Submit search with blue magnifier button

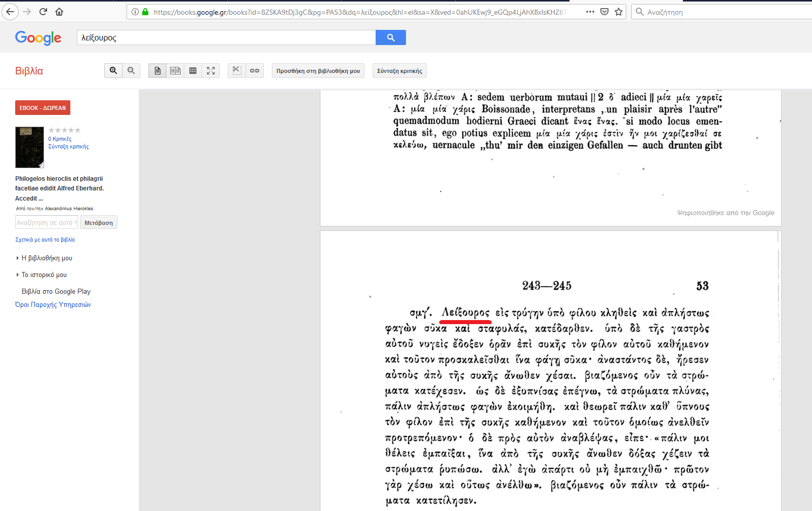[391, 37]
